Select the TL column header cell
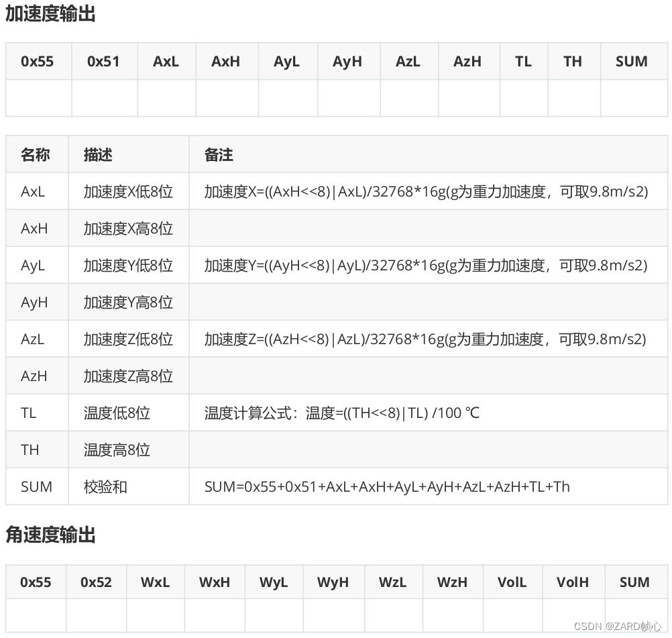Screen dimensions: 672x638 [x=524, y=61]
